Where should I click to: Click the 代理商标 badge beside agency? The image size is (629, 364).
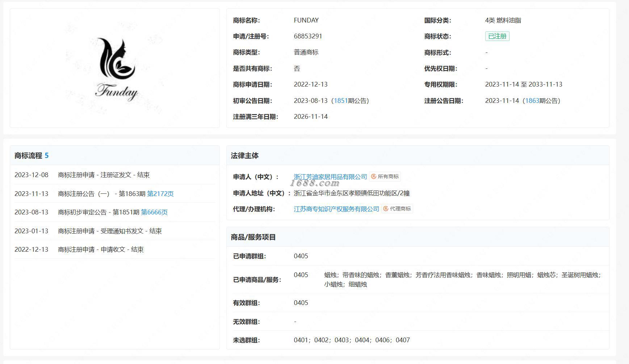[397, 209]
